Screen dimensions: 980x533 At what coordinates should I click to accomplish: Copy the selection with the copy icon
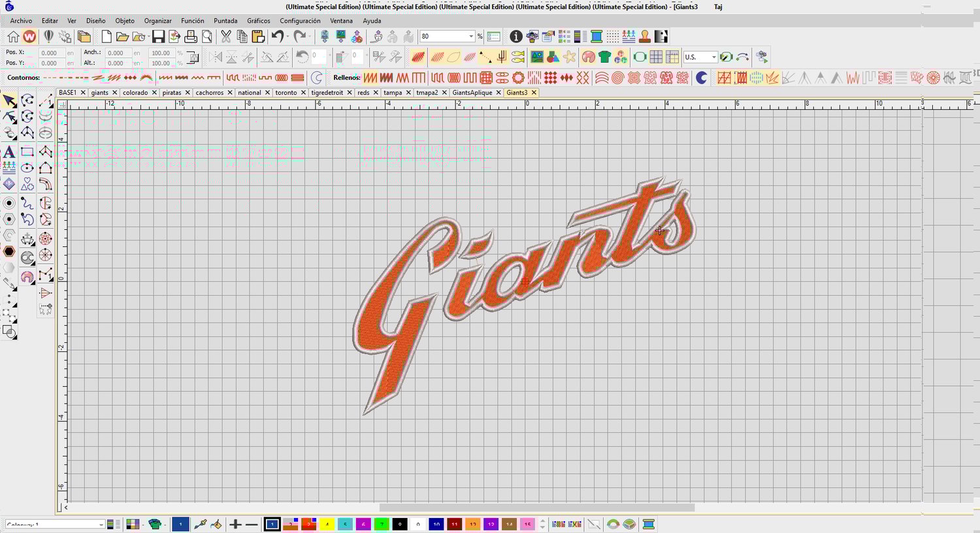[x=242, y=37]
